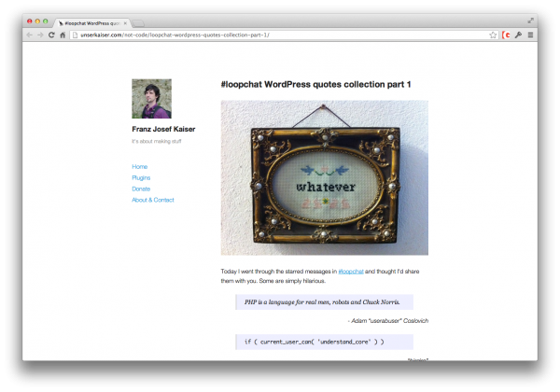
Task: Close the #loopchat WordPress tab
Action: click(x=125, y=23)
